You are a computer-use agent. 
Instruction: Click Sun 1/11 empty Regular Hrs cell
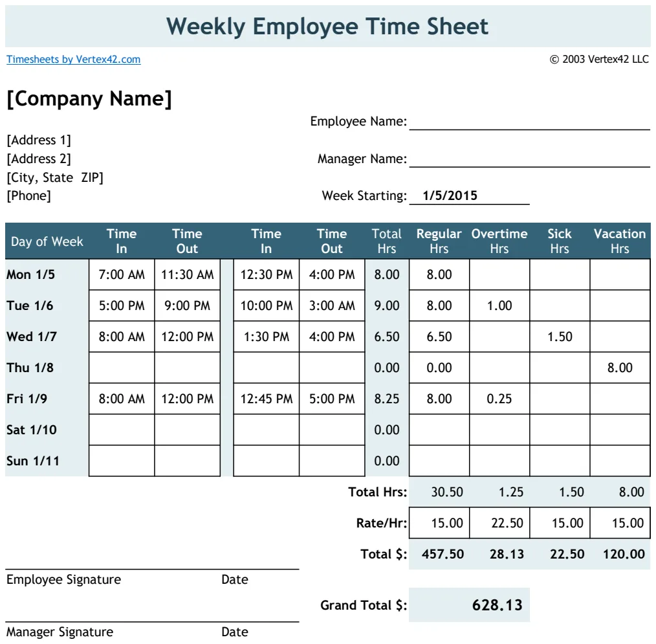pos(439,461)
